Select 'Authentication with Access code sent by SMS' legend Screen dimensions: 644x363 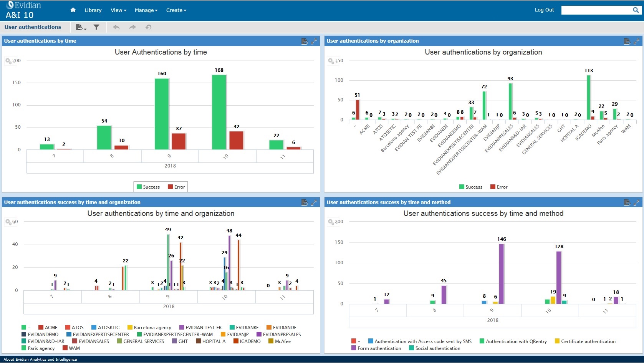point(420,341)
